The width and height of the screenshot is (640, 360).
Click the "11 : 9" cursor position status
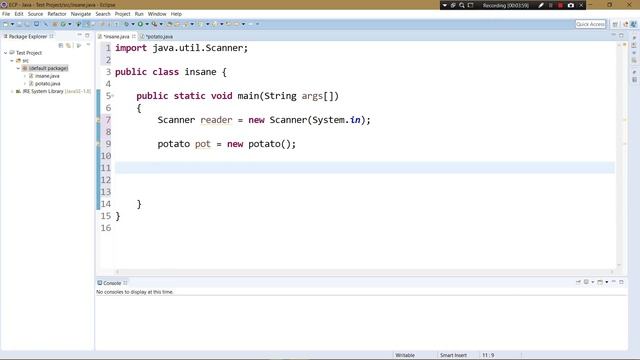[x=488, y=355]
